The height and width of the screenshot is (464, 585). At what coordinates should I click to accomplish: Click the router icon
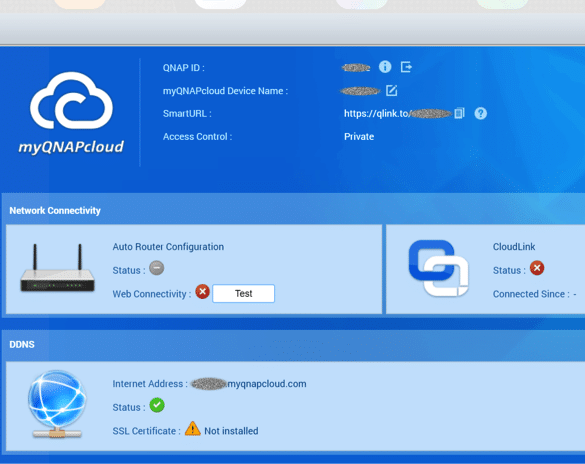click(57, 268)
